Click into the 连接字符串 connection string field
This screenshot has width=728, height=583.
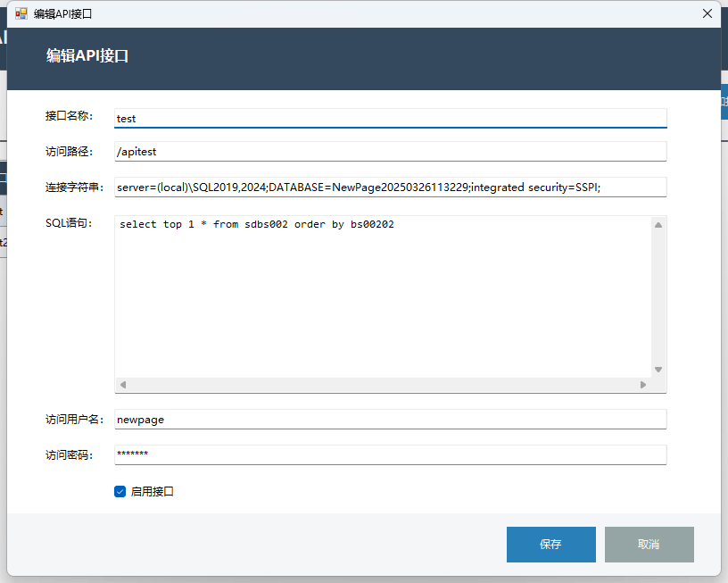(390, 187)
